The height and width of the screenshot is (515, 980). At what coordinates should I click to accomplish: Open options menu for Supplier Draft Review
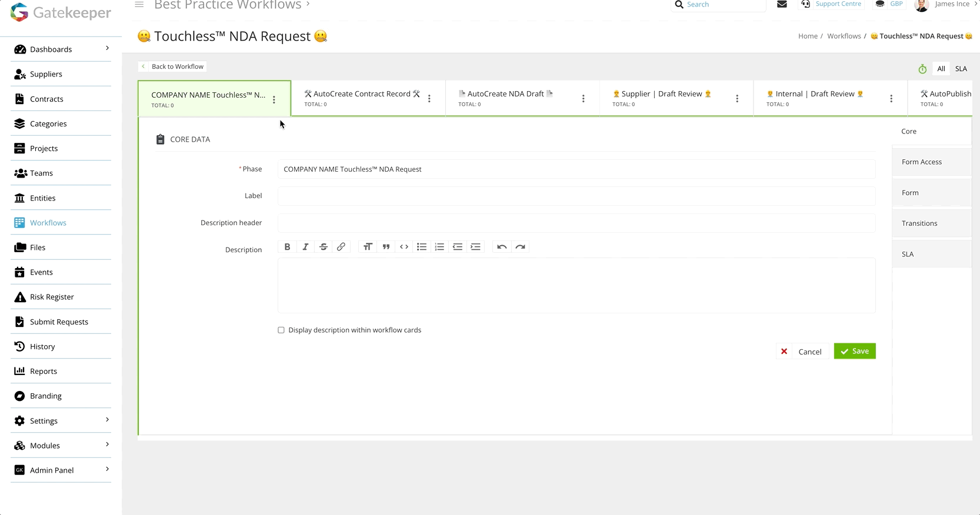pyautogui.click(x=737, y=99)
